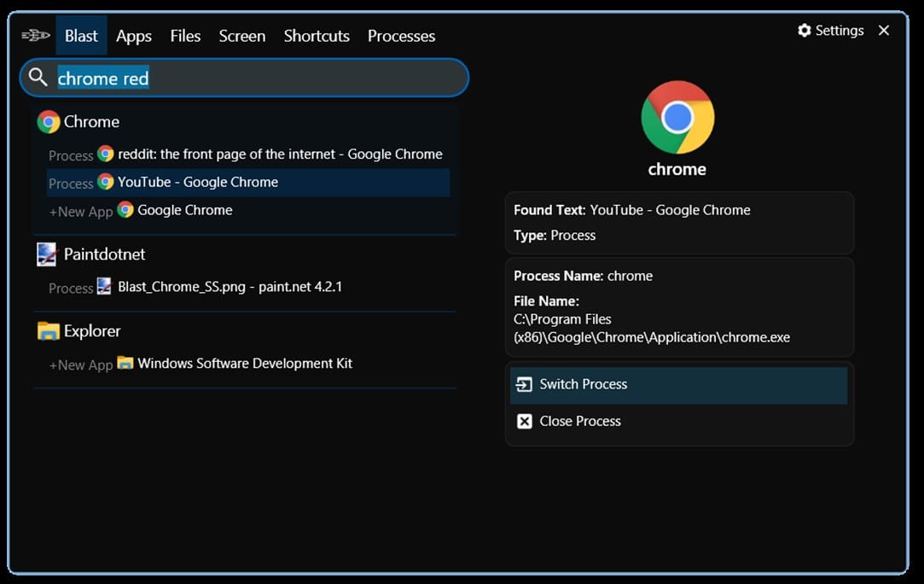Click the Close Process X icon
The height and width of the screenshot is (584, 924).
click(524, 421)
